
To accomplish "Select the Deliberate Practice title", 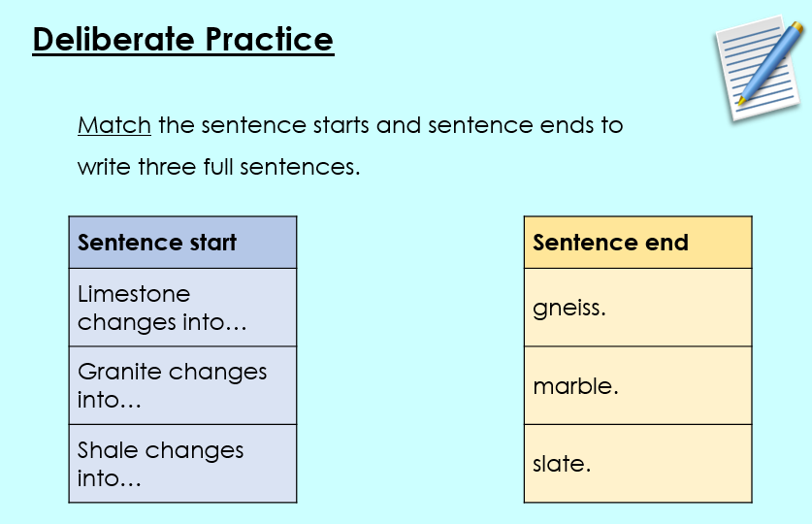I will tap(183, 40).
